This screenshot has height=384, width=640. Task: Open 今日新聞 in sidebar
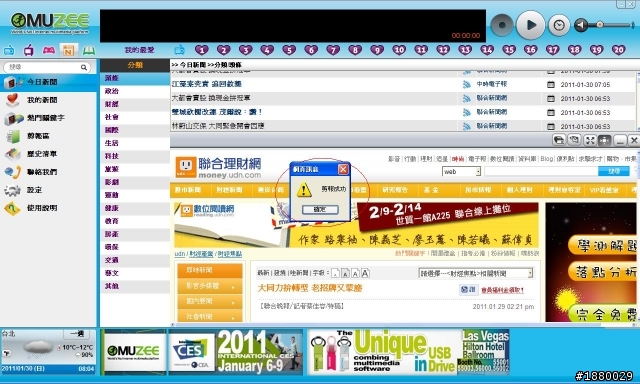point(48,82)
